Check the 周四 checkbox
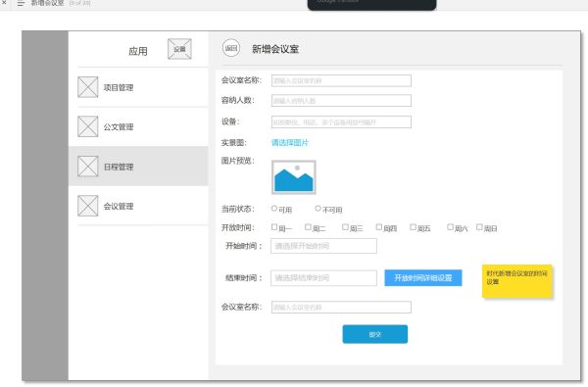 (x=379, y=227)
